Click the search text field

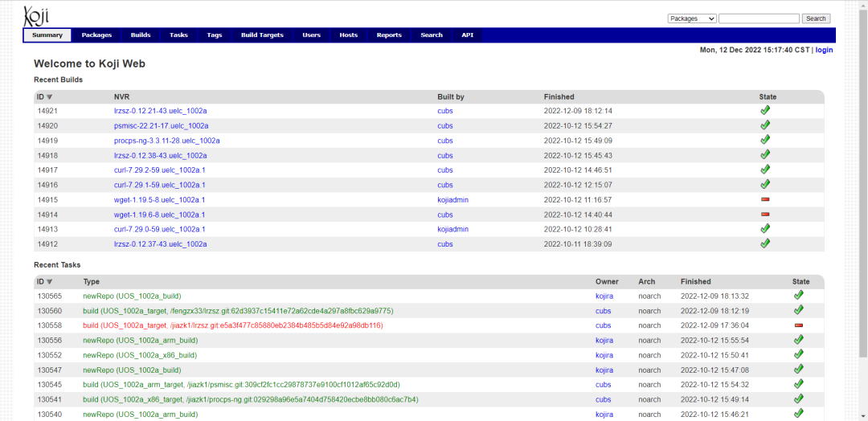759,18
